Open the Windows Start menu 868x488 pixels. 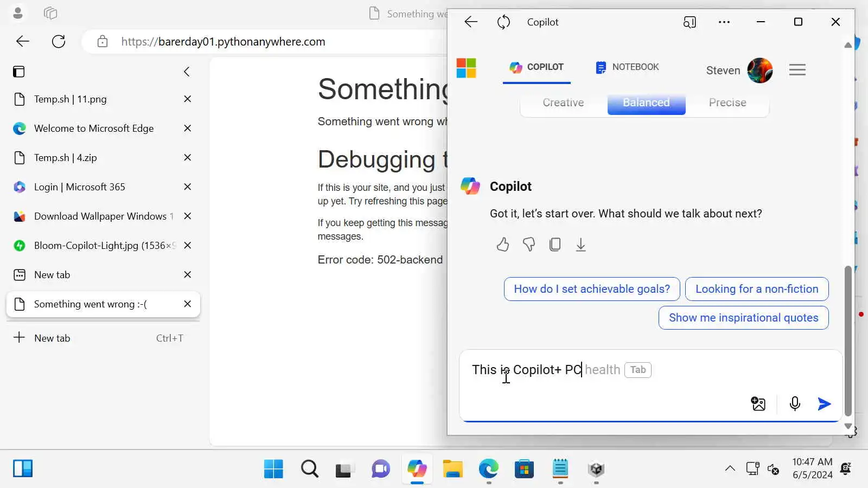(x=273, y=469)
